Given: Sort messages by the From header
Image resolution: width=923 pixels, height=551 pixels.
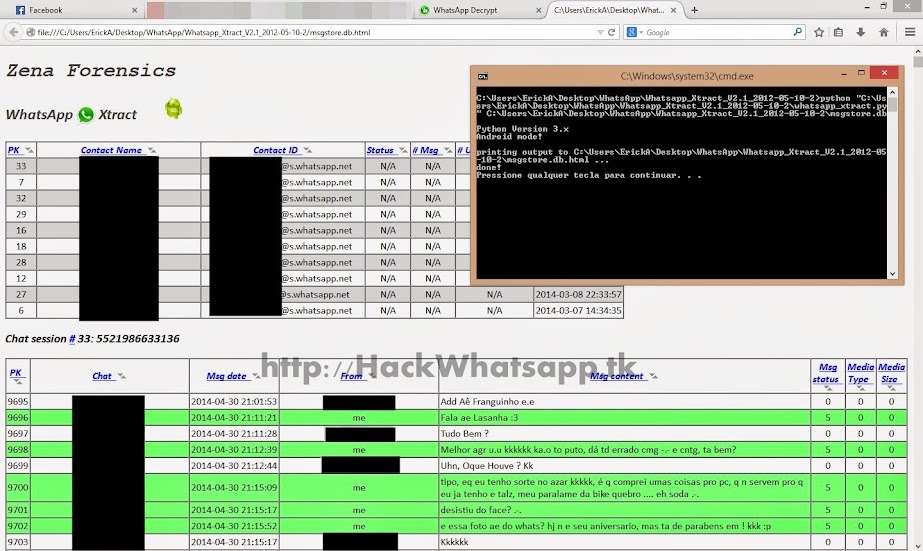Looking at the screenshot, I should tap(351, 376).
